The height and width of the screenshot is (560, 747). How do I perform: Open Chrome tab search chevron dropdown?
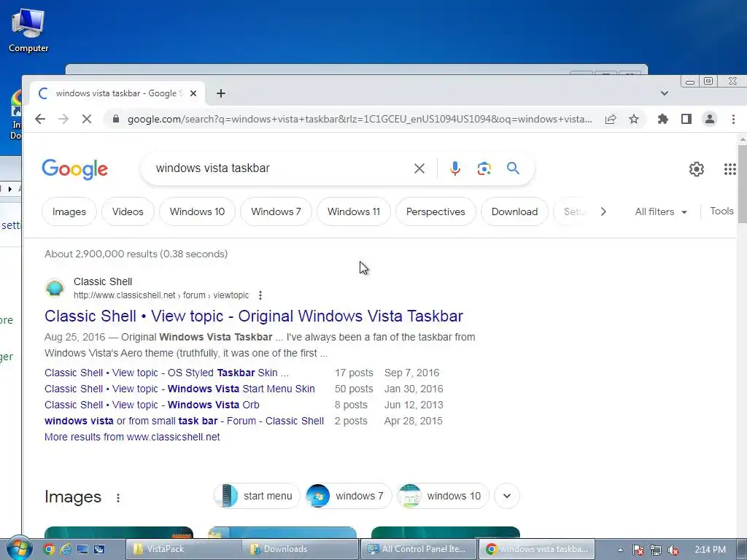[664, 93]
